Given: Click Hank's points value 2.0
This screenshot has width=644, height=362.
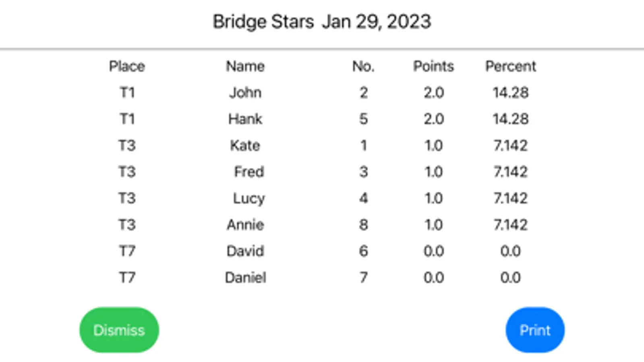Looking at the screenshot, I should coord(434,119).
